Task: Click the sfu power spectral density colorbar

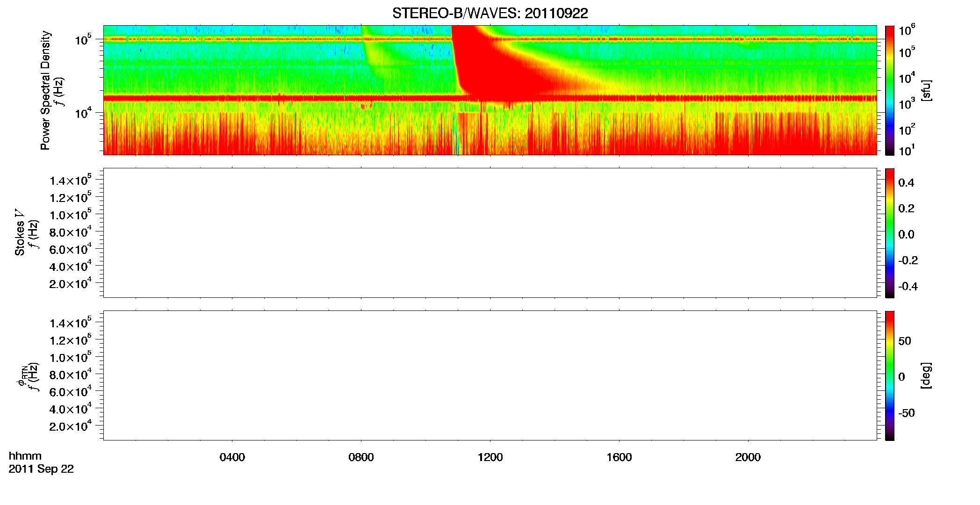Action: (x=890, y=90)
